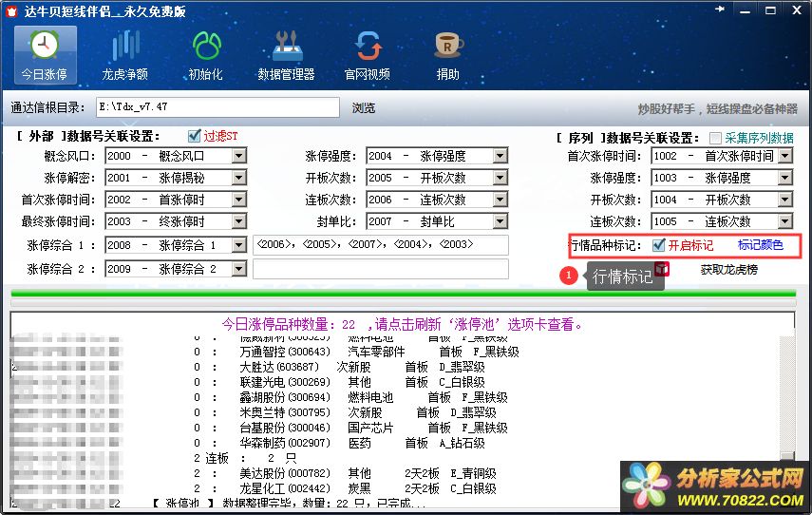Open the 最终涨停时间 dropdown
812x515 pixels.
coord(238,221)
